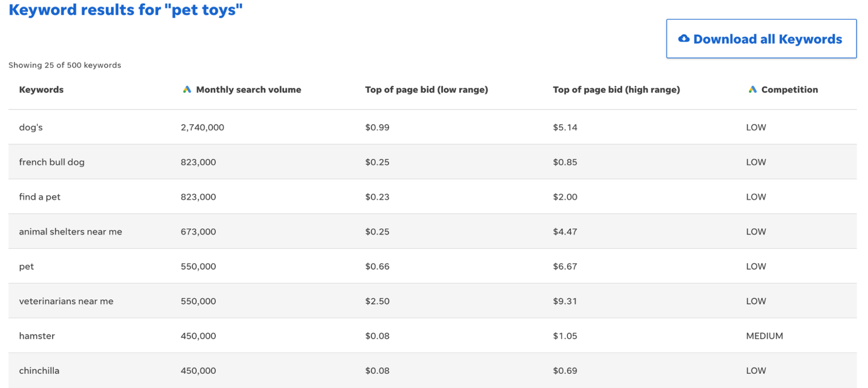Select the keyword "hamster"
This screenshot has width=868, height=388.
(x=37, y=336)
